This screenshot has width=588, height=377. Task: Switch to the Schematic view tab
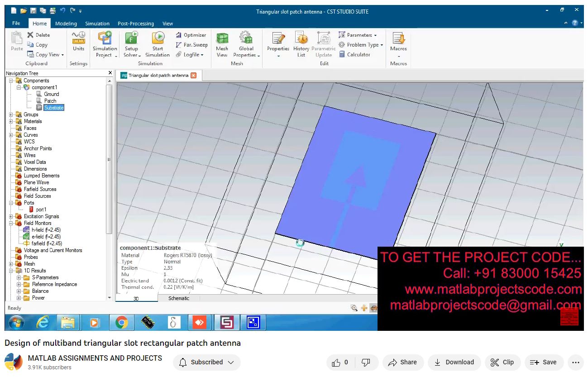coord(179,298)
